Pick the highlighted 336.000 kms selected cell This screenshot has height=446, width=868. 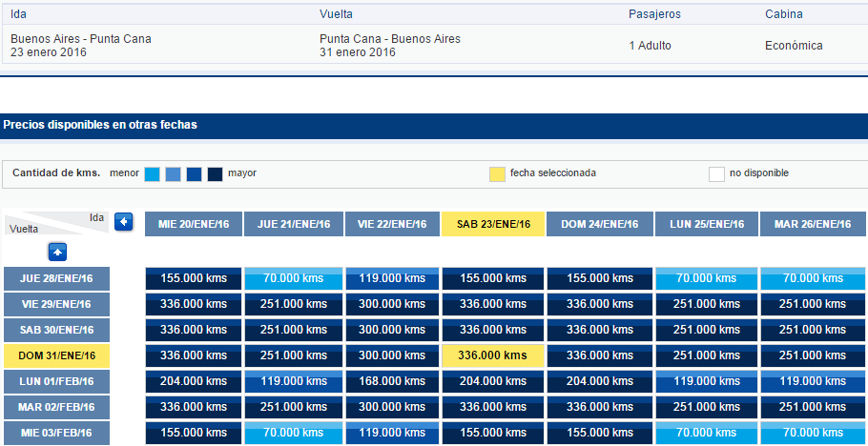[493, 355]
